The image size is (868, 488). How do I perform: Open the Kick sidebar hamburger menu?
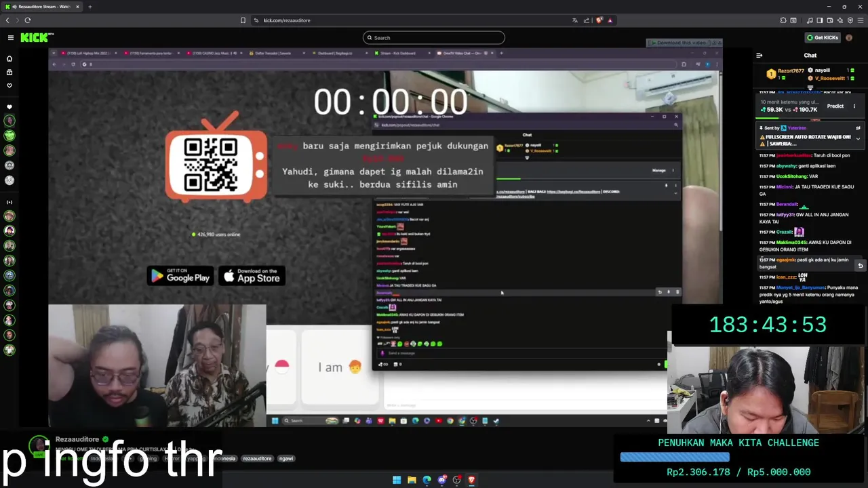10,38
